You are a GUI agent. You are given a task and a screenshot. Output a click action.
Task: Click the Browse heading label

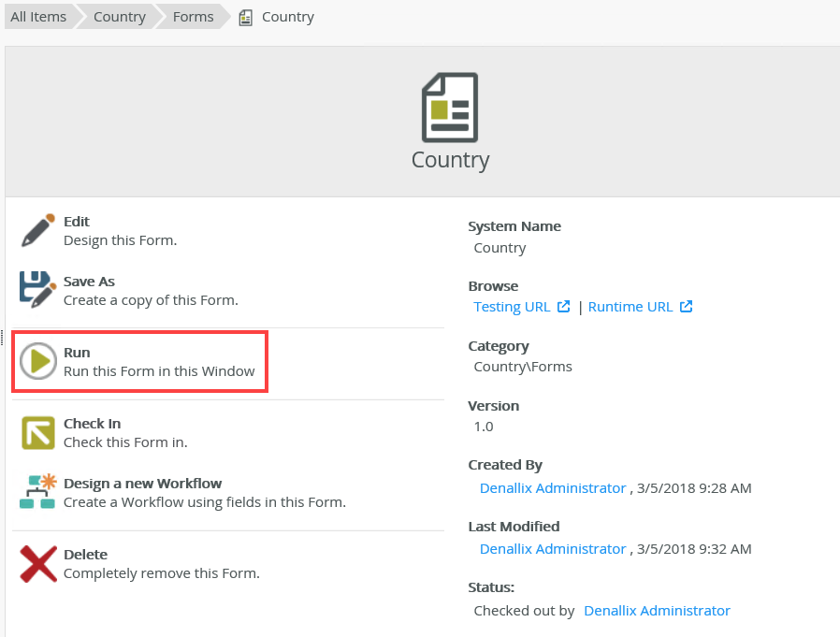(x=493, y=286)
